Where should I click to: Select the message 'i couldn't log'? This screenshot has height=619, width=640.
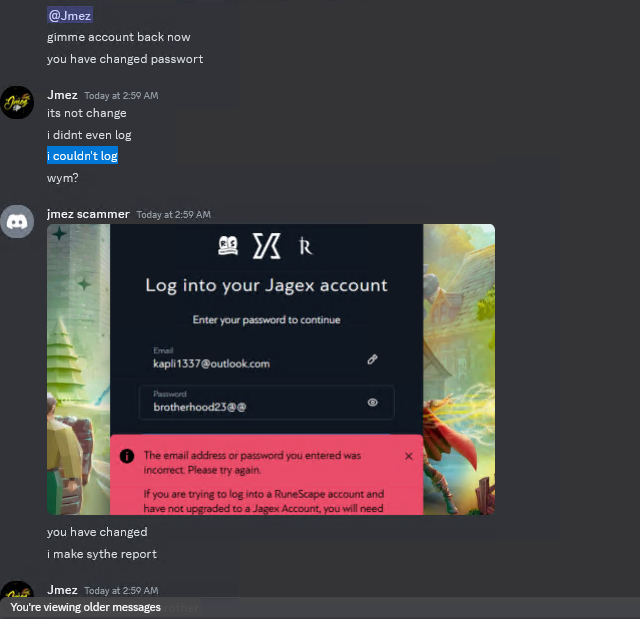pos(82,155)
